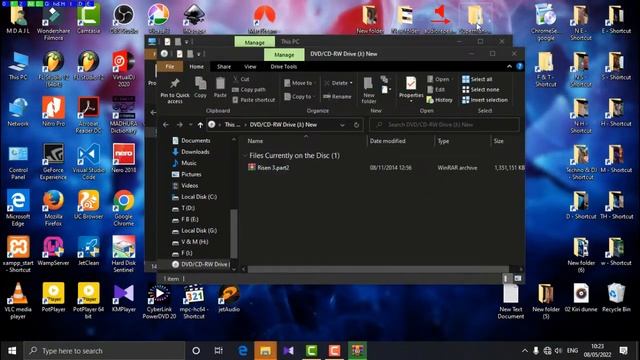Open VLC media player desktop icon
The height and width of the screenshot is (360, 640).
(x=18, y=300)
